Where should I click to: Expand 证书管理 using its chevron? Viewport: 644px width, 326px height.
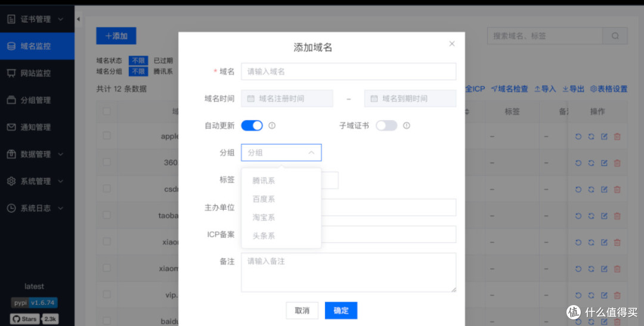point(61,19)
